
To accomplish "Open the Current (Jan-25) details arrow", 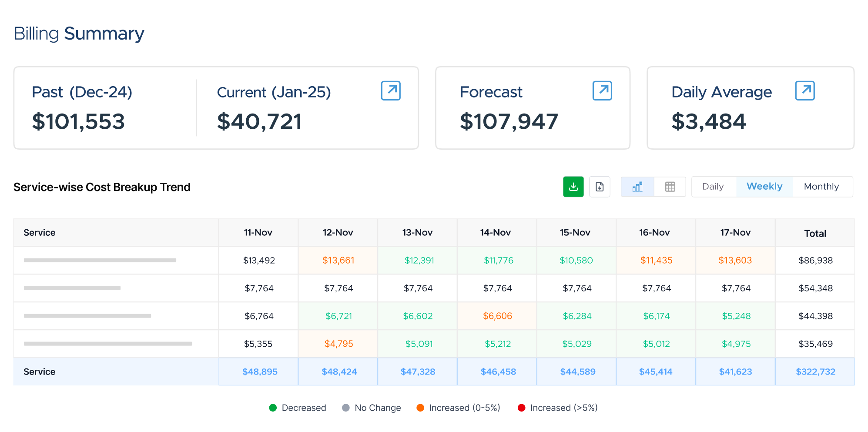I will point(391,90).
